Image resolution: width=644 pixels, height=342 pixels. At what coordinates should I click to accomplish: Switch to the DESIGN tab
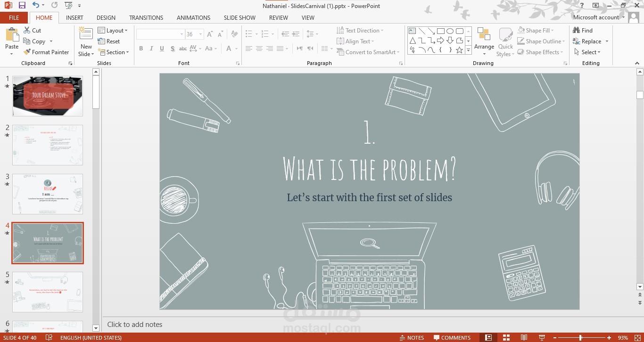[106, 18]
